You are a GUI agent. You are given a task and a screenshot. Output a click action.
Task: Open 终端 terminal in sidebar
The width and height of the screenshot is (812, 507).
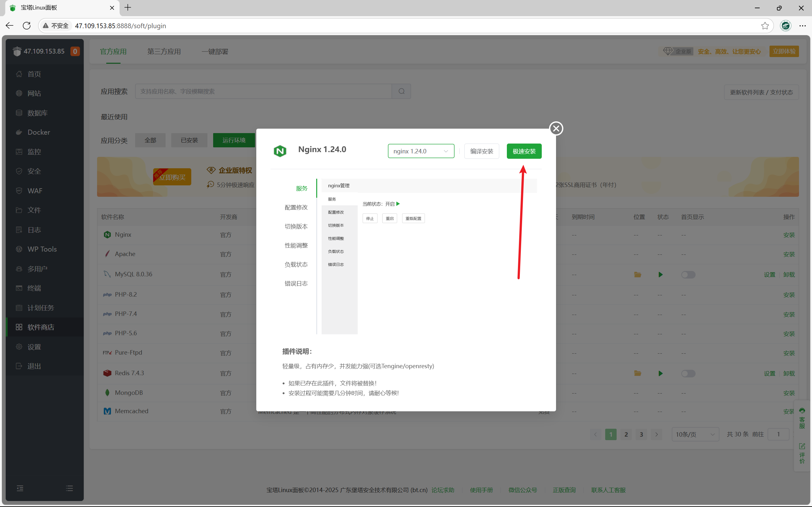click(34, 288)
